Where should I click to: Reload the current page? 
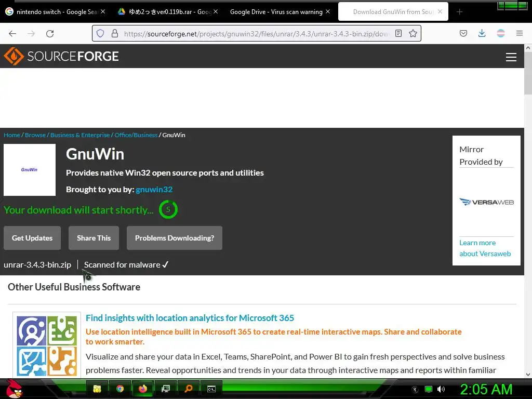[50, 33]
